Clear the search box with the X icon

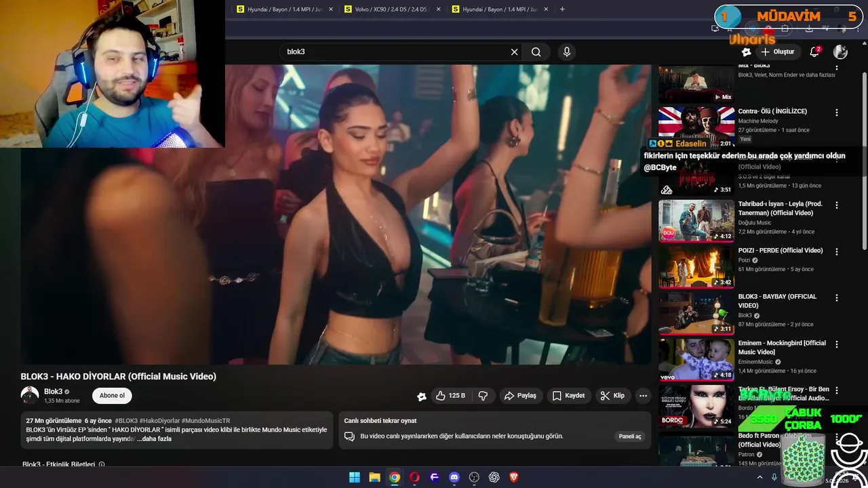(514, 52)
